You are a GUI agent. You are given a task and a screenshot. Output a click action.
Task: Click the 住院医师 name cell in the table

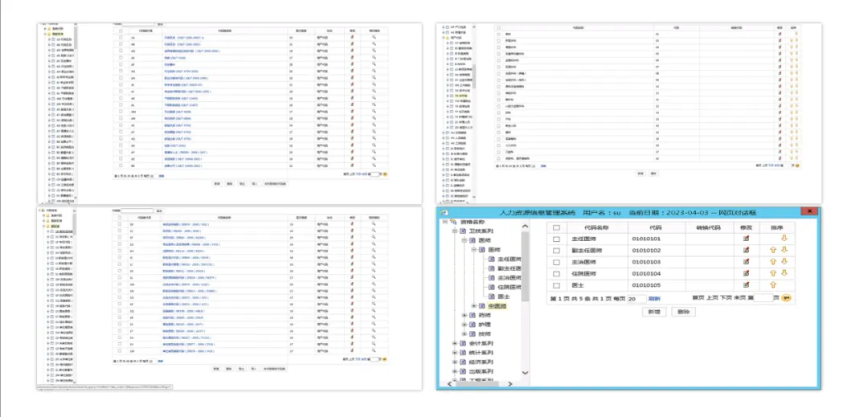tap(596, 274)
